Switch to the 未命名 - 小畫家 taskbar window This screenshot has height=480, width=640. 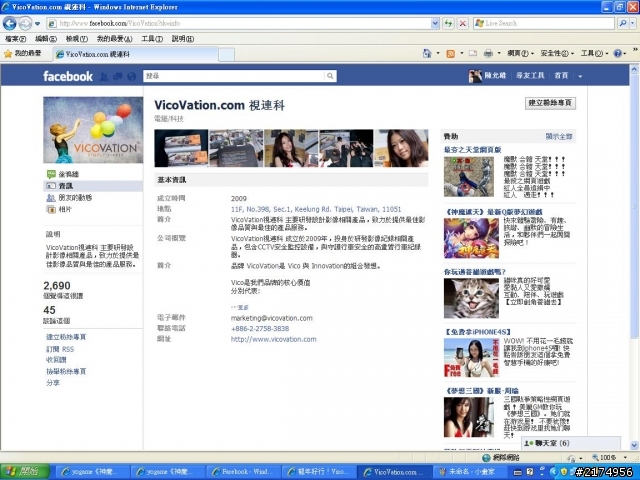(470, 472)
